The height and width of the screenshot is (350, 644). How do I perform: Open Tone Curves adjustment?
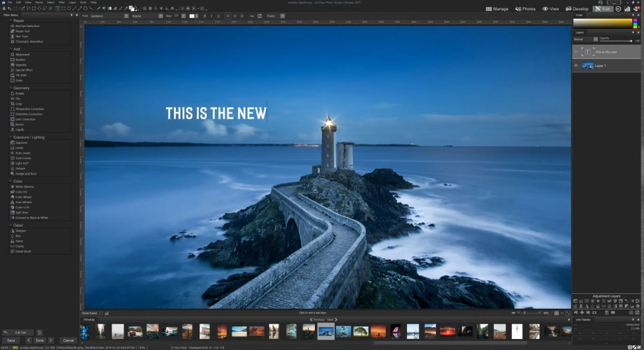pos(21,158)
